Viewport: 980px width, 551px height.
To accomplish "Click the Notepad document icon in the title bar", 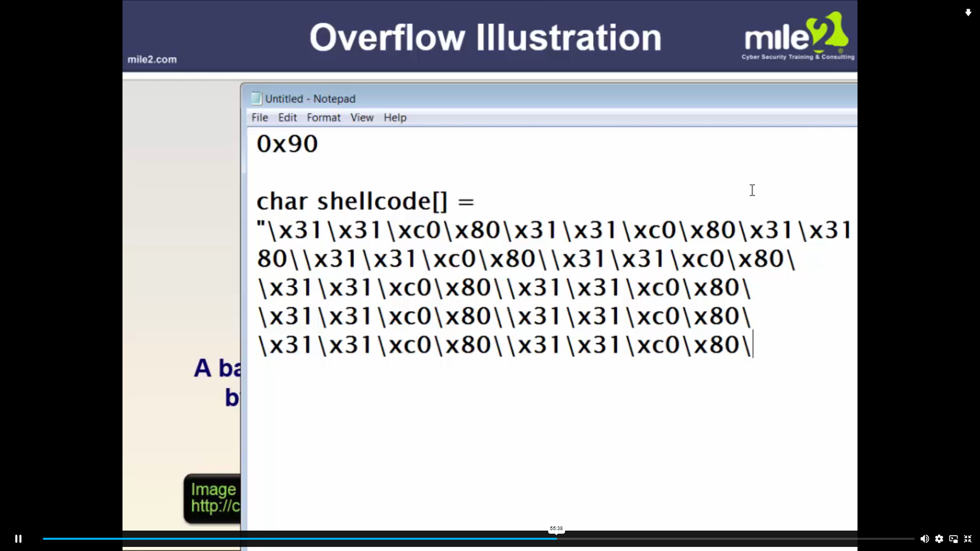I will (x=256, y=98).
